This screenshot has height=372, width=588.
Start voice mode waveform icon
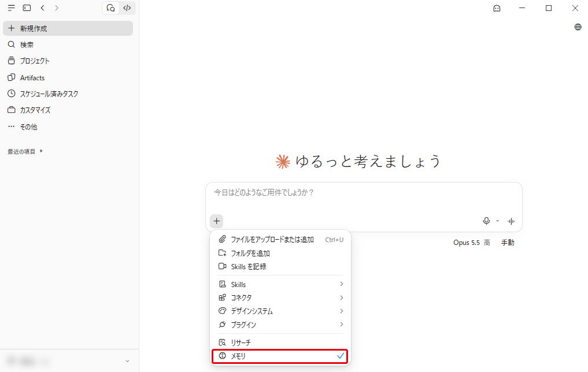tap(511, 221)
